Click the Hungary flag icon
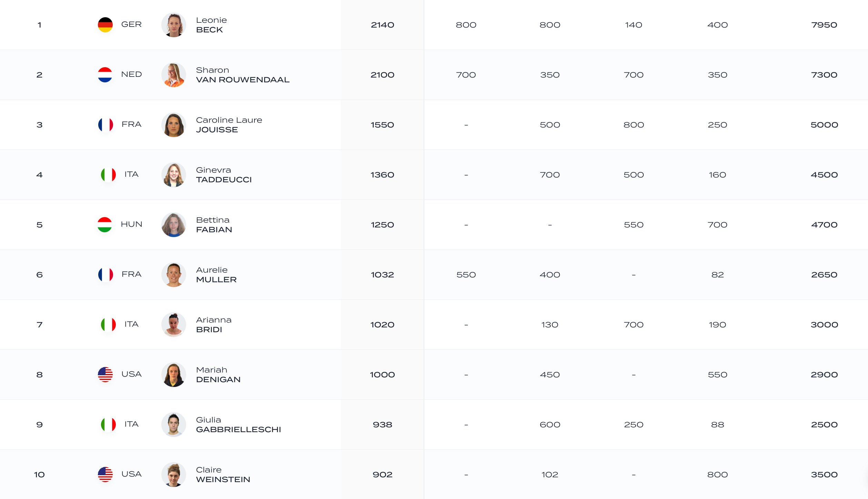868x499 pixels. [x=105, y=225]
